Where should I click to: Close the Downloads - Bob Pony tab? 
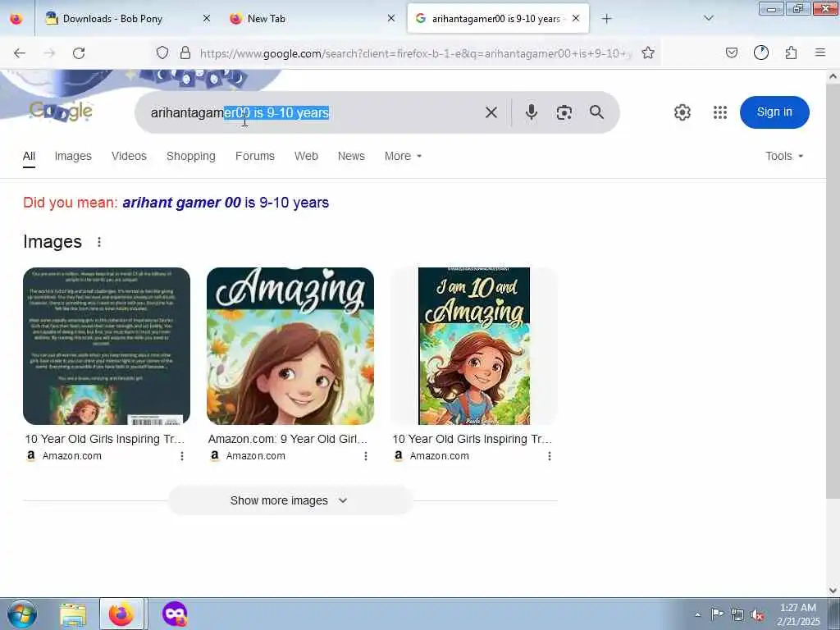coord(207,19)
